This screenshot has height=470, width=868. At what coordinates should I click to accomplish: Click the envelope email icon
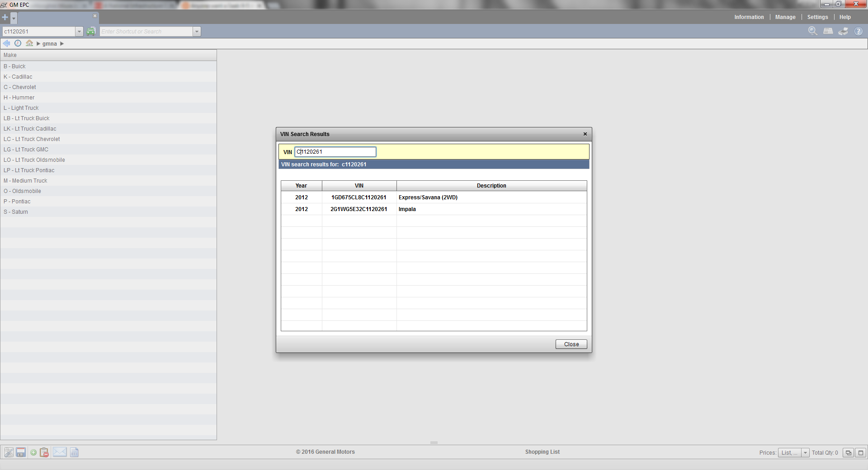60,452
